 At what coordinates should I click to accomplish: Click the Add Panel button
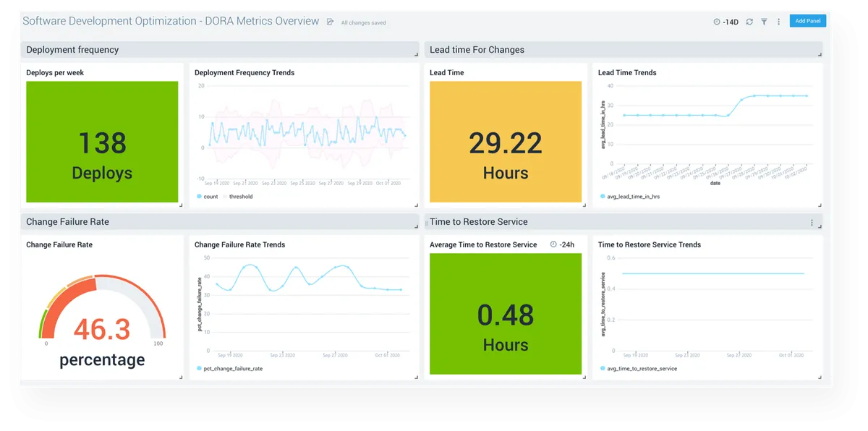click(807, 21)
